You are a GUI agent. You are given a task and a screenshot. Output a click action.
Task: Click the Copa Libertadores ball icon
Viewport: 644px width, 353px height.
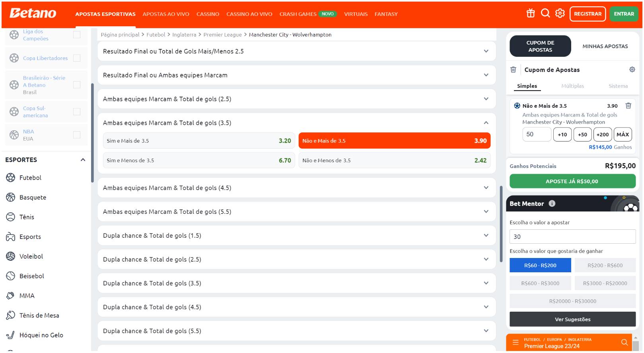[14, 58]
